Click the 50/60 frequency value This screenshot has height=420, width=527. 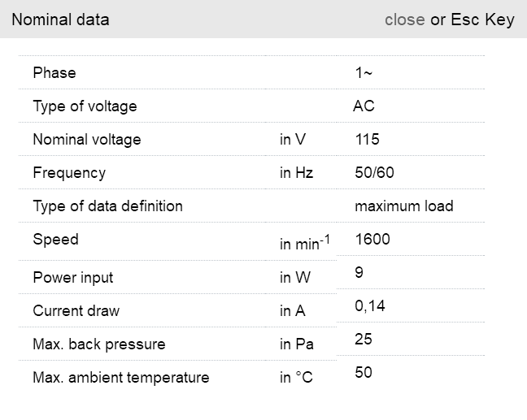click(x=374, y=173)
